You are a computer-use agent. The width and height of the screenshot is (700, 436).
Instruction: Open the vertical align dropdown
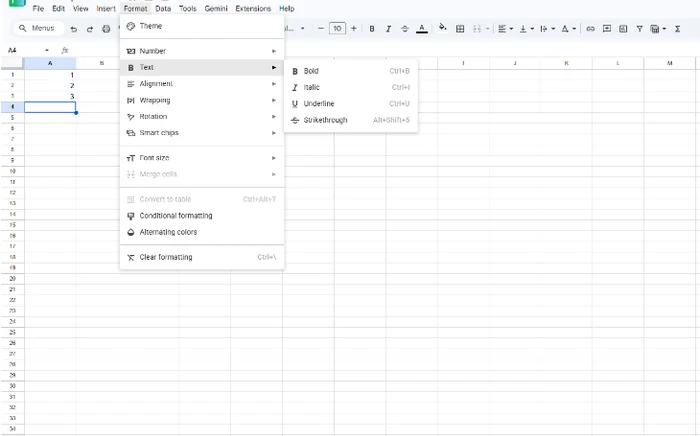click(x=526, y=29)
